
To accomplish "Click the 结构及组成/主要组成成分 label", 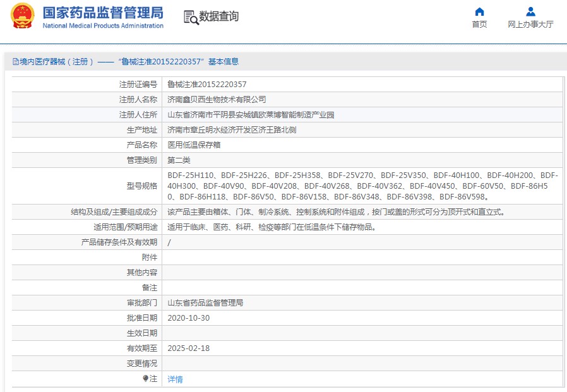I will click(114, 212).
